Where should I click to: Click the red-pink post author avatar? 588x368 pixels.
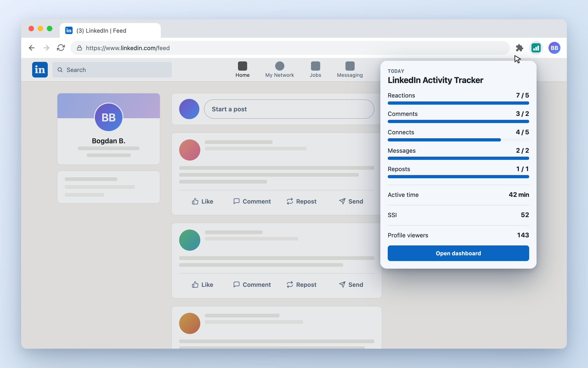pos(190,150)
